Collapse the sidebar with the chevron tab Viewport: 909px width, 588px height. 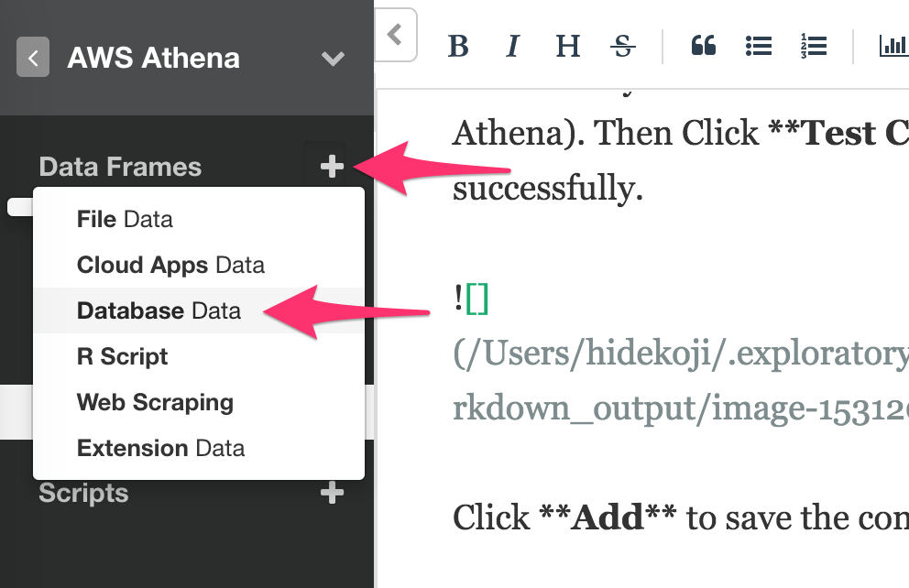pyautogui.click(x=395, y=34)
